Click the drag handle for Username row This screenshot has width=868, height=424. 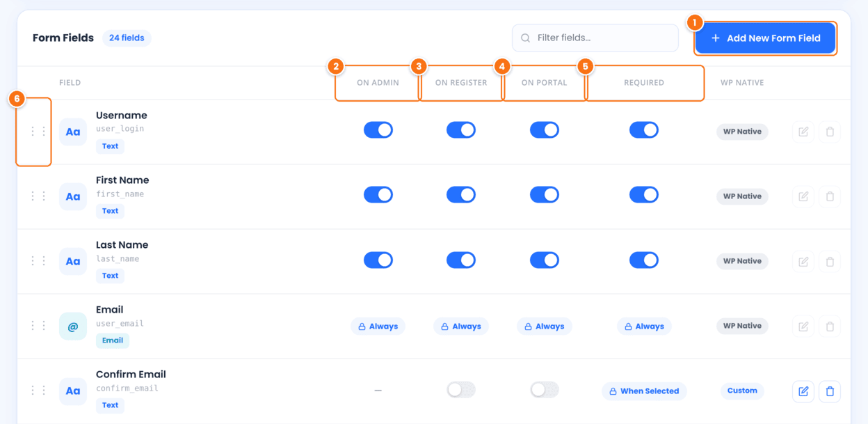point(38,132)
